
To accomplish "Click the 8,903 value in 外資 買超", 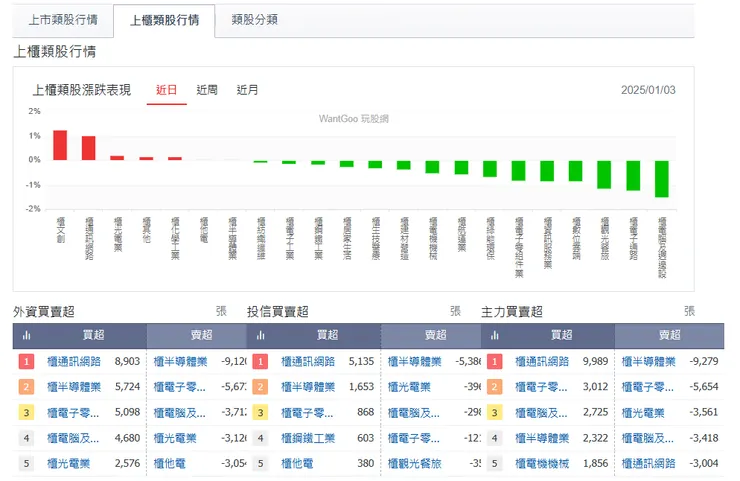I will [x=127, y=362].
